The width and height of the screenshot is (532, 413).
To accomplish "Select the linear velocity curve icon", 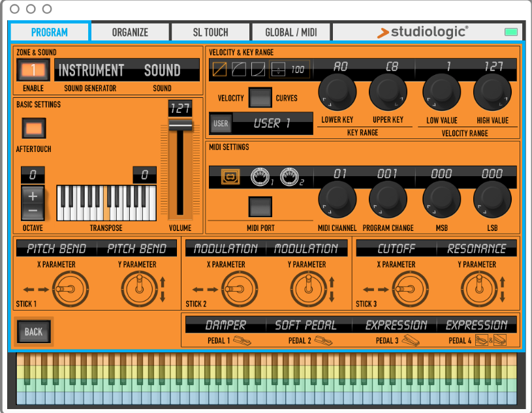I will click(220, 69).
